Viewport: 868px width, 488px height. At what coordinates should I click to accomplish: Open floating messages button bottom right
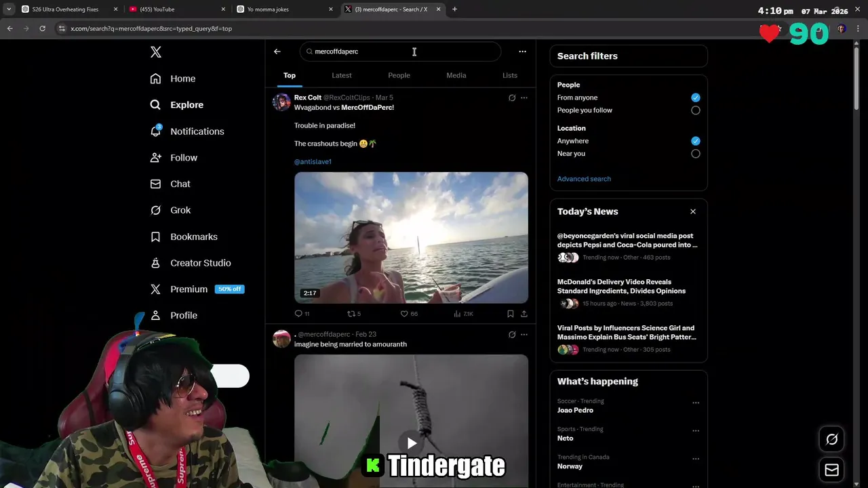(832, 470)
